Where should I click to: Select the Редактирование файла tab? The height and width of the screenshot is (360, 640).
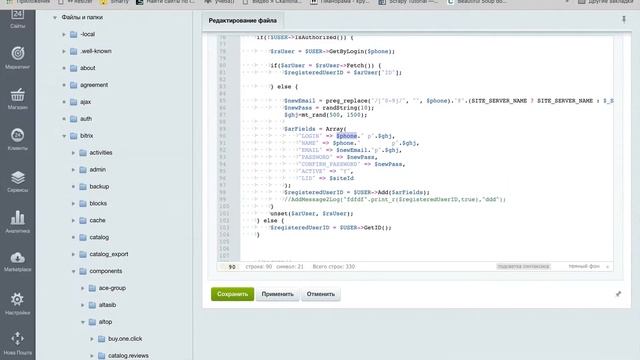point(243,20)
